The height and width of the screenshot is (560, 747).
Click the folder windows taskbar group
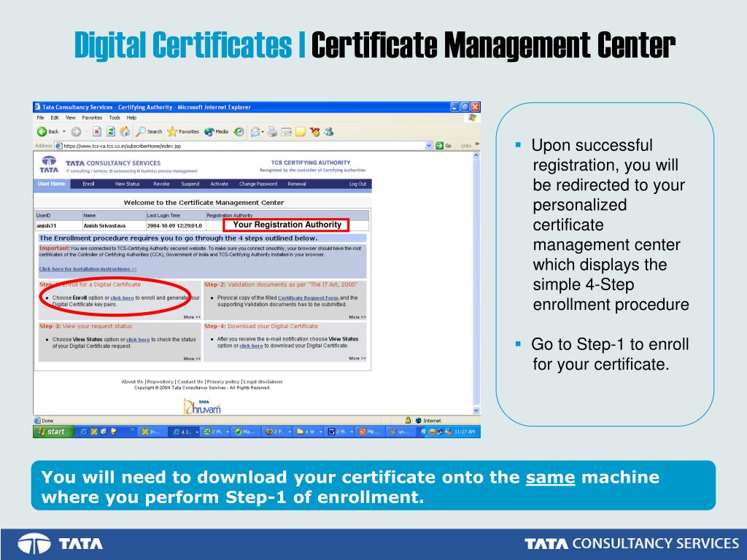click(x=309, y=432)
